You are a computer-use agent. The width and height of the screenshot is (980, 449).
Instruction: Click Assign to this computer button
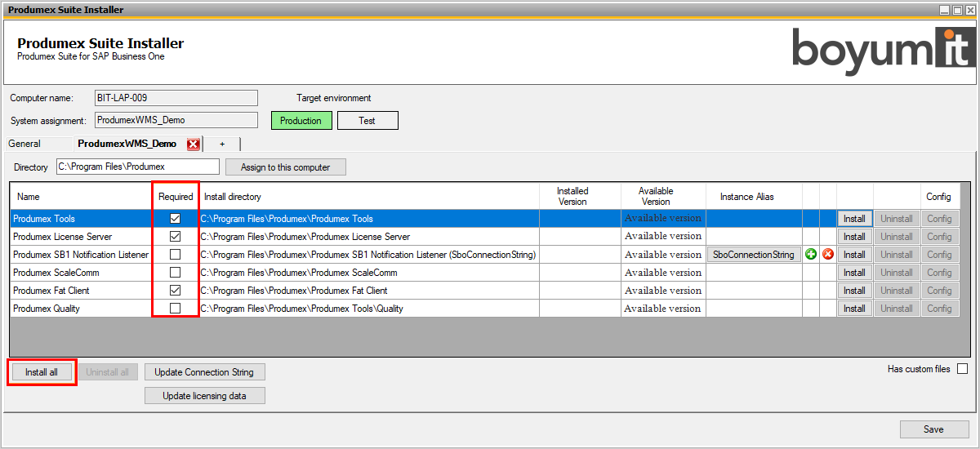pos(286,167)
